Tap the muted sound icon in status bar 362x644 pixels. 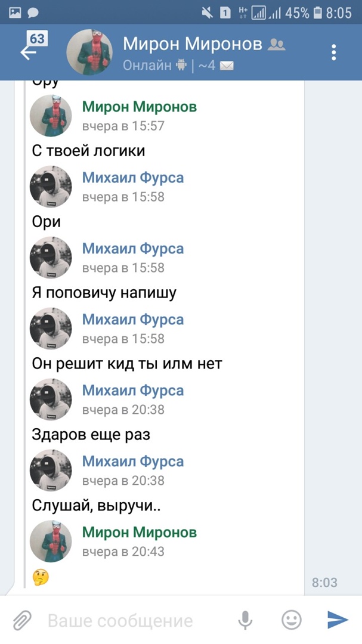coord(206,13)
